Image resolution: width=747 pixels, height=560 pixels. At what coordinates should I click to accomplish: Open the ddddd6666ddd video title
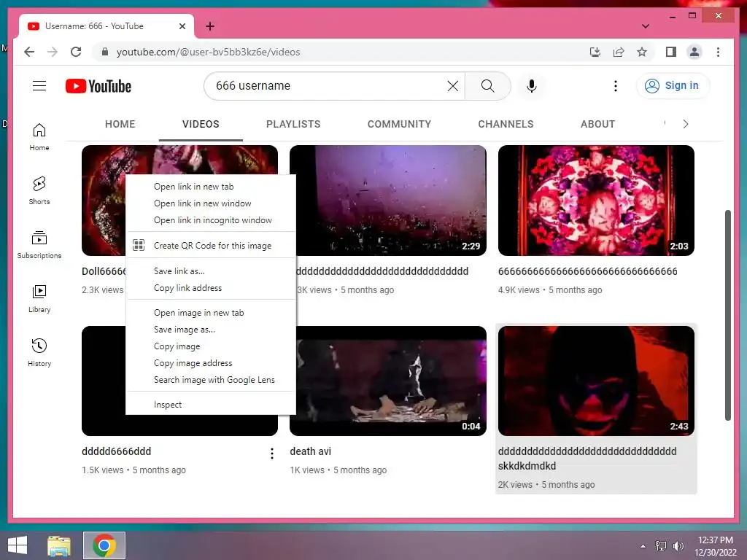tap(116, 451)
